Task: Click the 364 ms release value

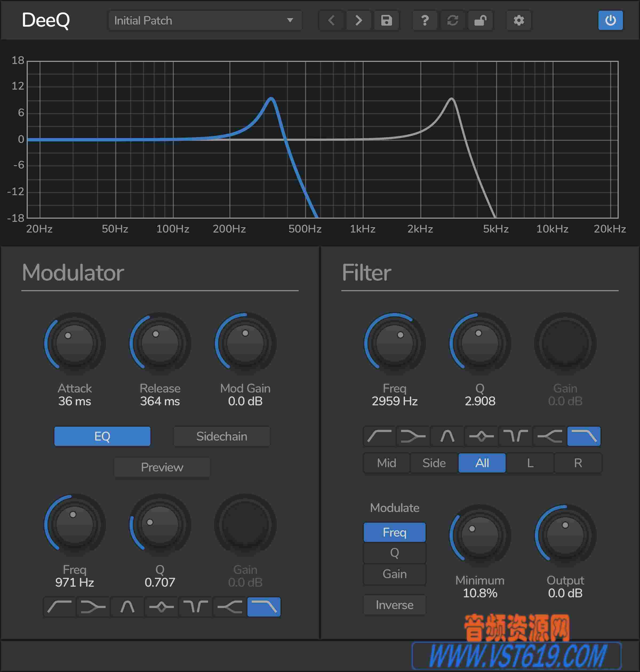Action: [x=160, y=401]
